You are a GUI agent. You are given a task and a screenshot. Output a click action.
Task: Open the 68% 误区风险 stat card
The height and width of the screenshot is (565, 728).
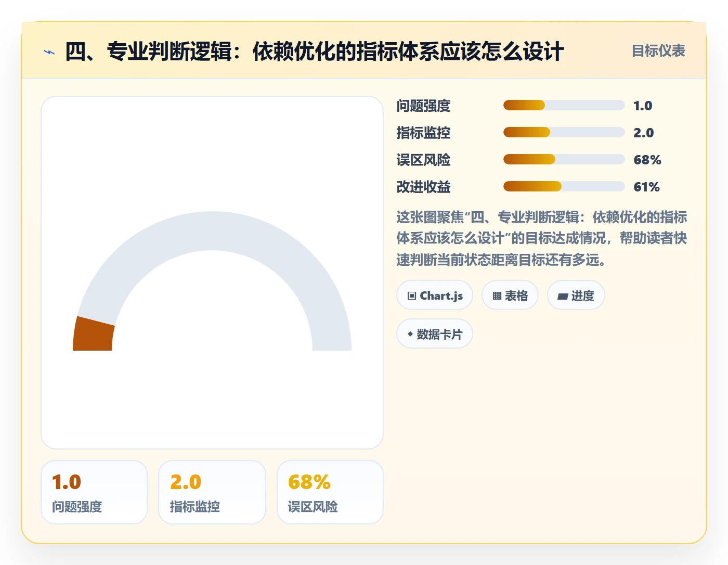tap(330, 492)
